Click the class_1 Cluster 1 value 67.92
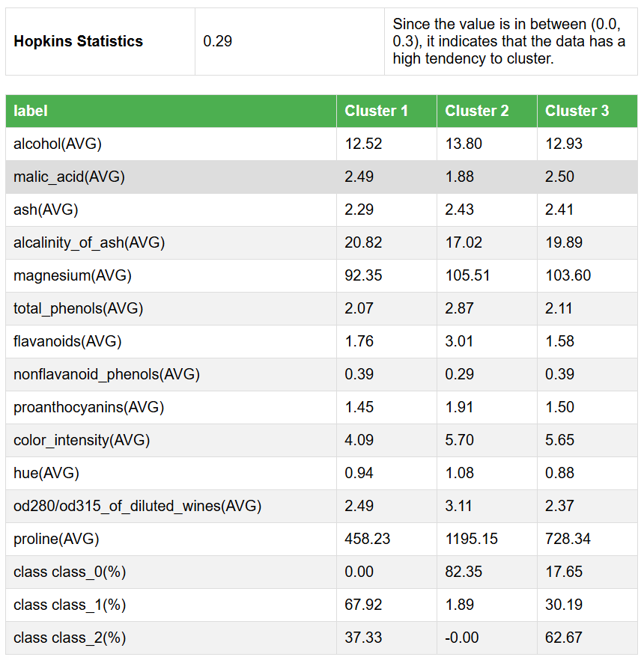 359,605
